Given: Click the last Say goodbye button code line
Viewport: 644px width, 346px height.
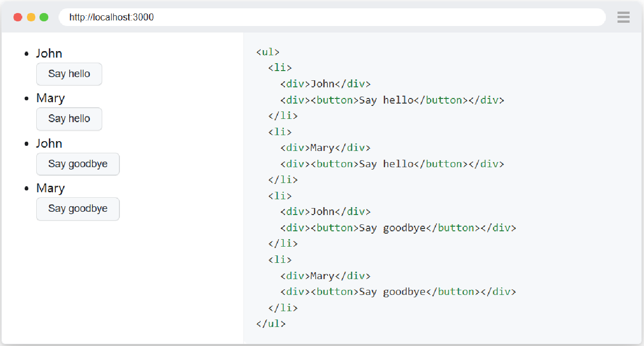Looking at the screenshot, I should pyautogui.click(x=398, y=292).
